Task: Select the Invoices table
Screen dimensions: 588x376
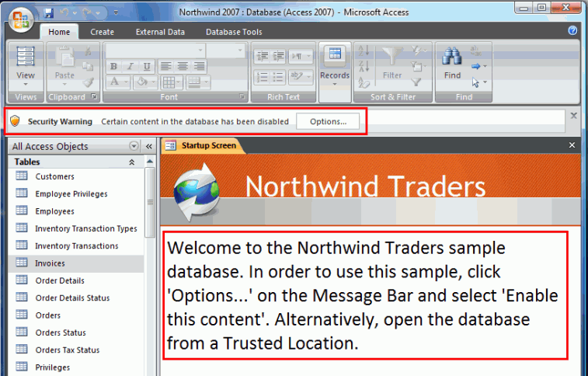Action: pyautogui.click(x=76, y=263)
